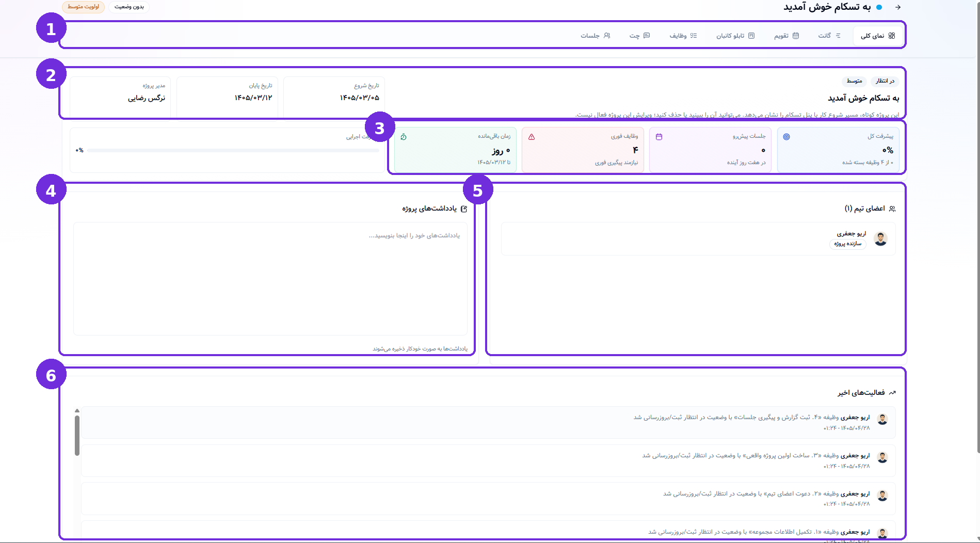Viewport: 980px width, 543px height.
Task: Click the avatar on the «۱. تکمیل اطلاعات مجموعه» activity row
Action: pyautogui.click(x=882, y=534)
